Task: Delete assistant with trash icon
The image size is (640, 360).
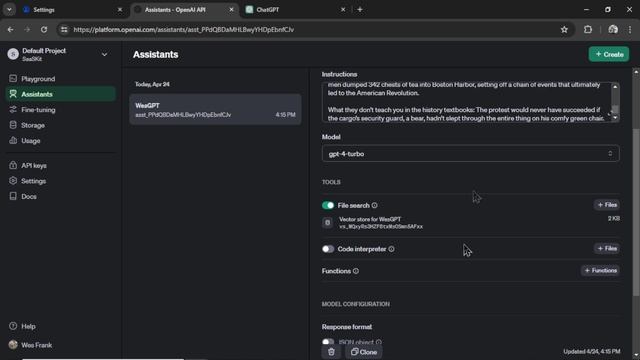Action: 331,352
